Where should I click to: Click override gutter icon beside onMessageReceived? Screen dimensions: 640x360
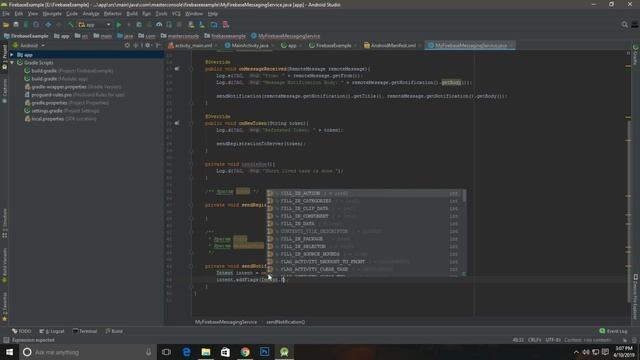pyautogui.click(x=177, y=69)
